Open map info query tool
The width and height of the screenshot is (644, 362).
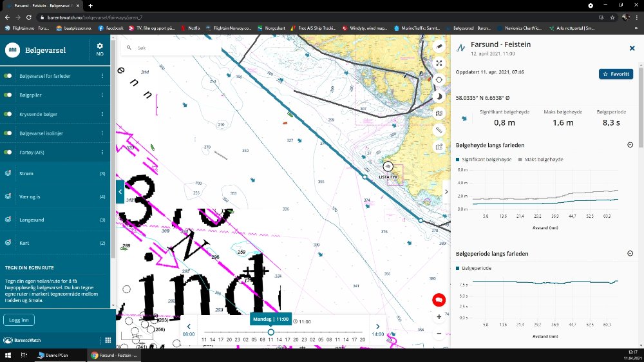pos(439,147)
